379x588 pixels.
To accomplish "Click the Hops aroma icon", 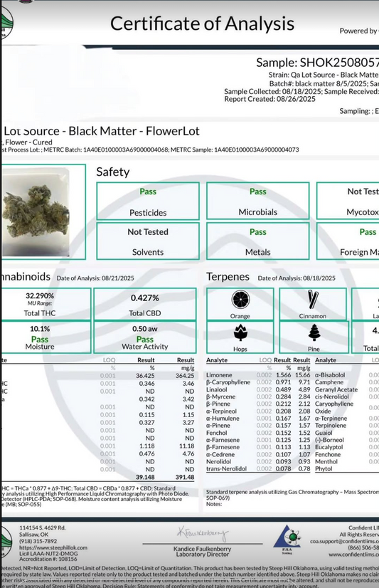I will 240,333.
